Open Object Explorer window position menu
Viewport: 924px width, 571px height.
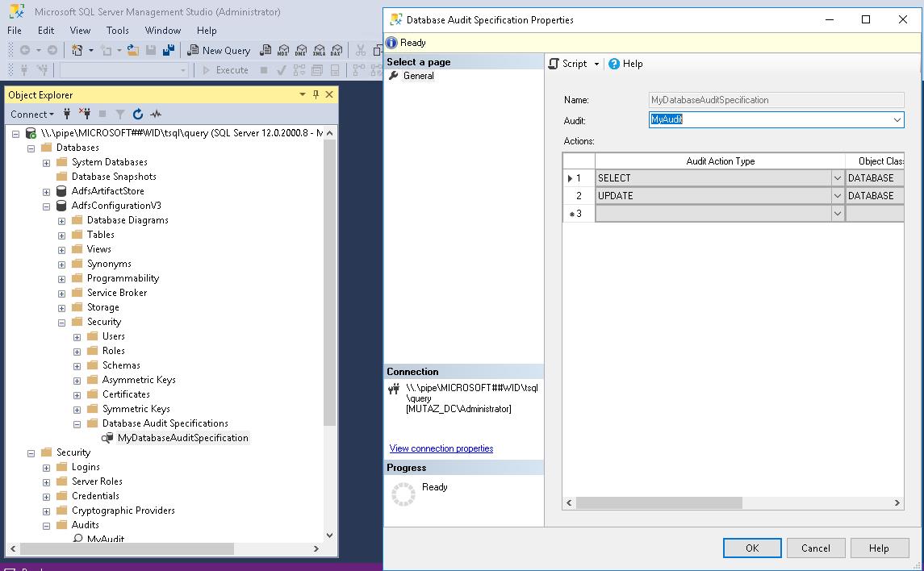point(303,95)
